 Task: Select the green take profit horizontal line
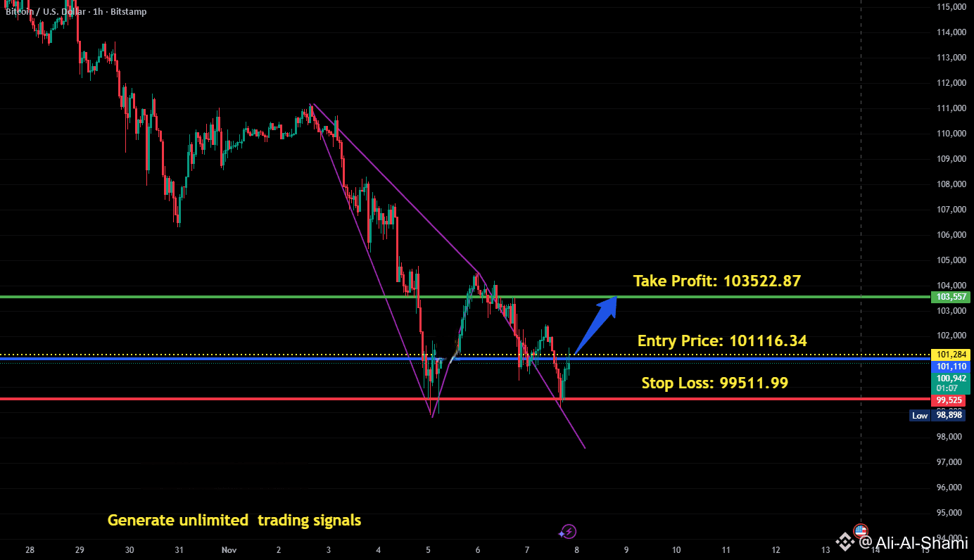[464, 296]
